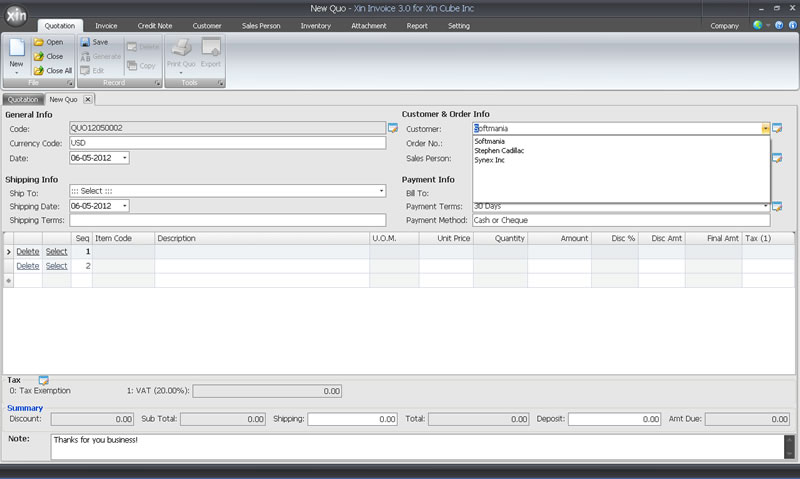The width and height of the screenshot is (800, 479).
Task: Click the Currency Code input field
Action: 228,143
